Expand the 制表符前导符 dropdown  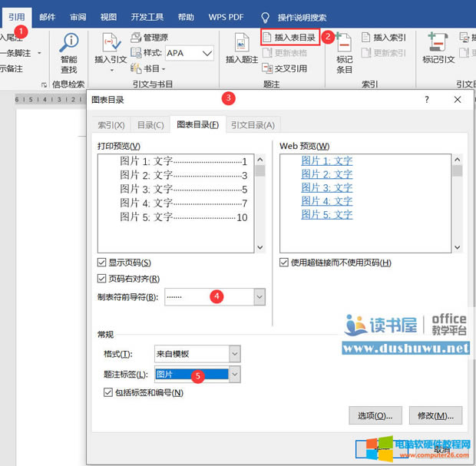[x=259, y=297]
